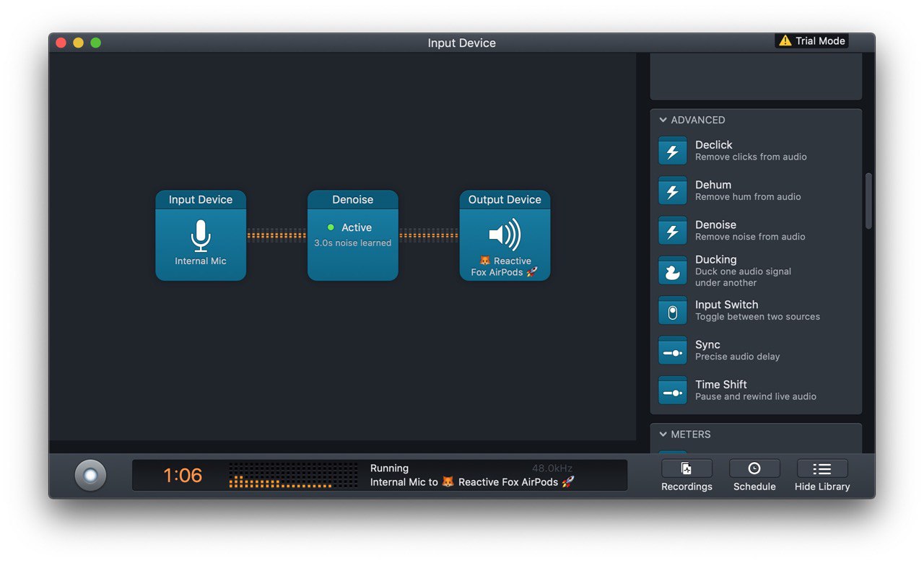
Task: Click the Ducking duck icon
Action: pos(672,271)
